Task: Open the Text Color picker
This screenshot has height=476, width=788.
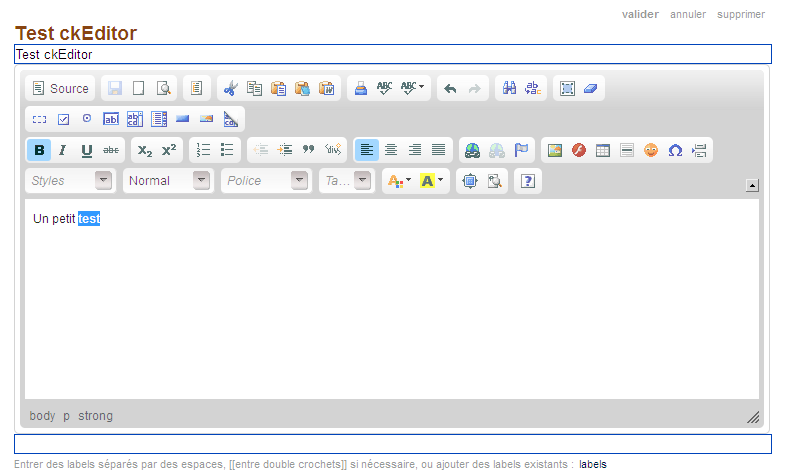Action: coord(400,180)
